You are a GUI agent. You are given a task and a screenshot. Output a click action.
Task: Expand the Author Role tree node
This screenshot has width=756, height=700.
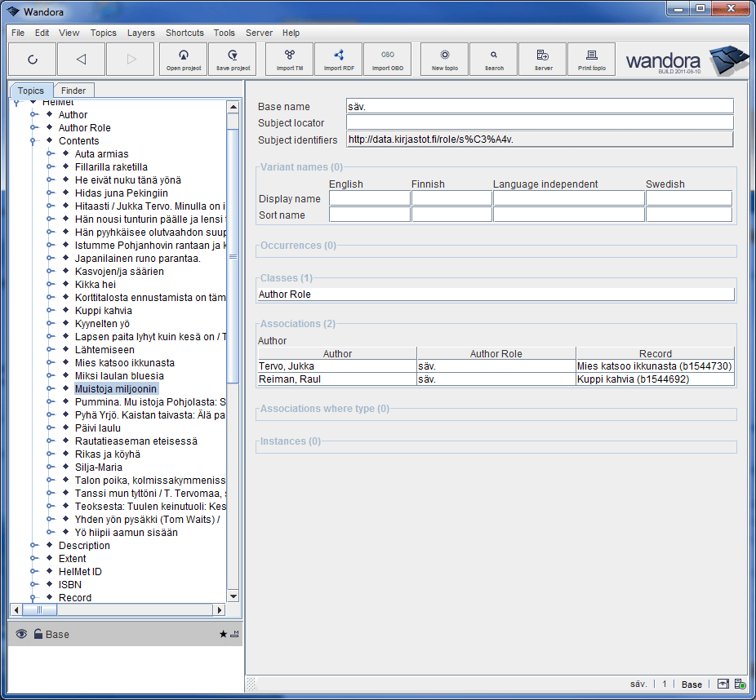pyautogui.click(x=33, y=128)
